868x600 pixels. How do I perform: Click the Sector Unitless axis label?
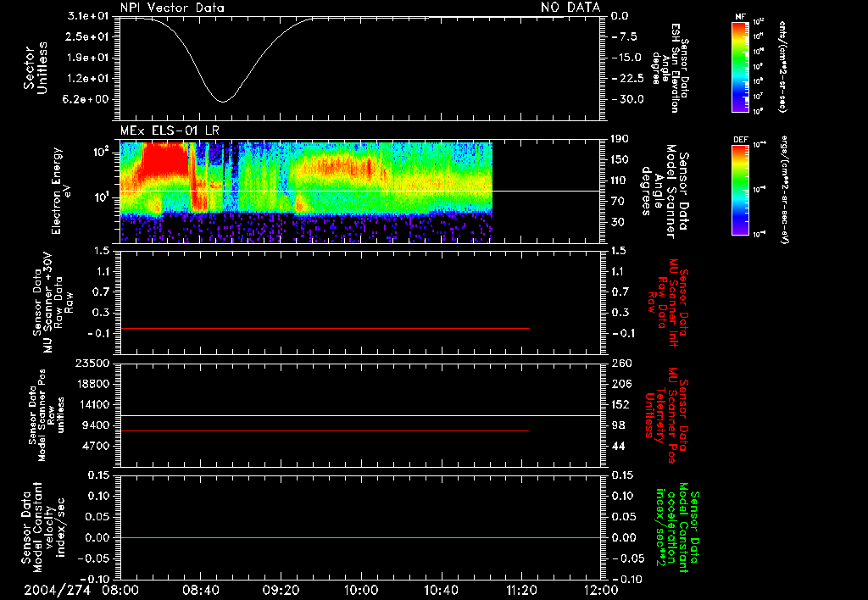click(x=36, y=68)
